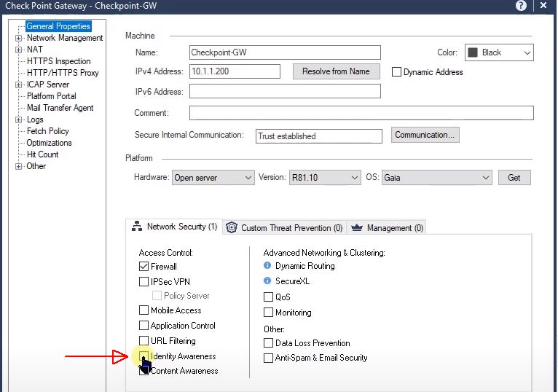558x392 pixels.
Task: Expand the Logs tree node
Action: coord(18,120)
